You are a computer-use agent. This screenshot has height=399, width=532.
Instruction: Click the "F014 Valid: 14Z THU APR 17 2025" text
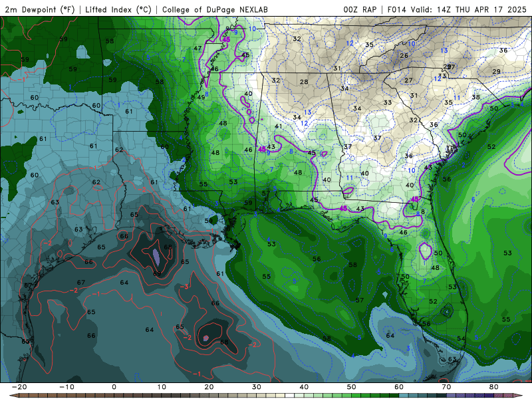tap(457, 9)
